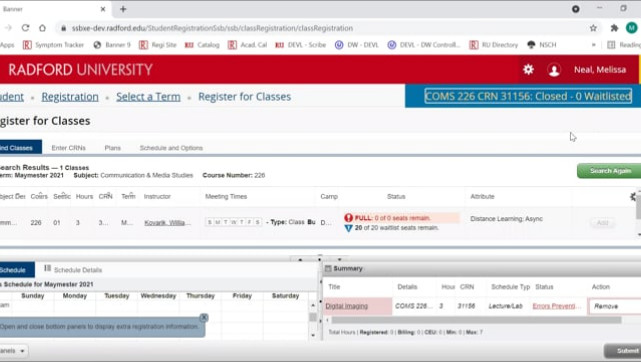Image resolution: width=641 pixels, height=362 pixels.
Task: Open the Catalog bookmark
Action: [202, 45]
